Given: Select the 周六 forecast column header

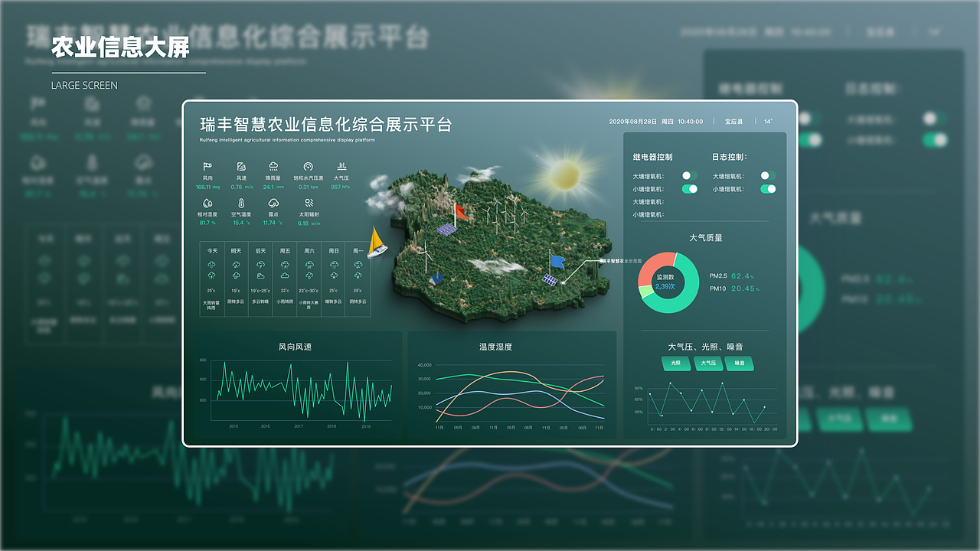Looking at the screenshot, I should point(309,251).
